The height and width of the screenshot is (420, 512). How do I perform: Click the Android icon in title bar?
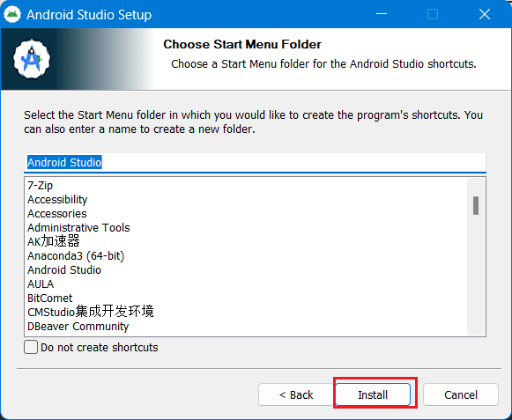pyautogui.click(x=12, y=14)
